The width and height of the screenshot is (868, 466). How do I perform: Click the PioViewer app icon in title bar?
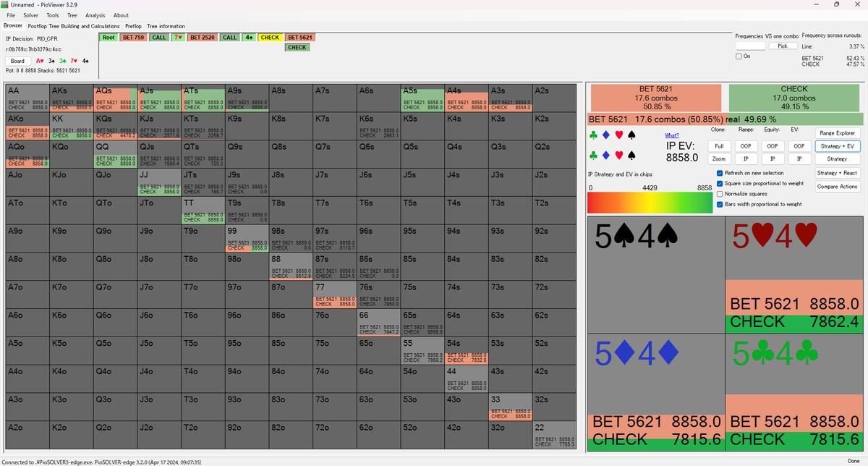click(6, 4)
